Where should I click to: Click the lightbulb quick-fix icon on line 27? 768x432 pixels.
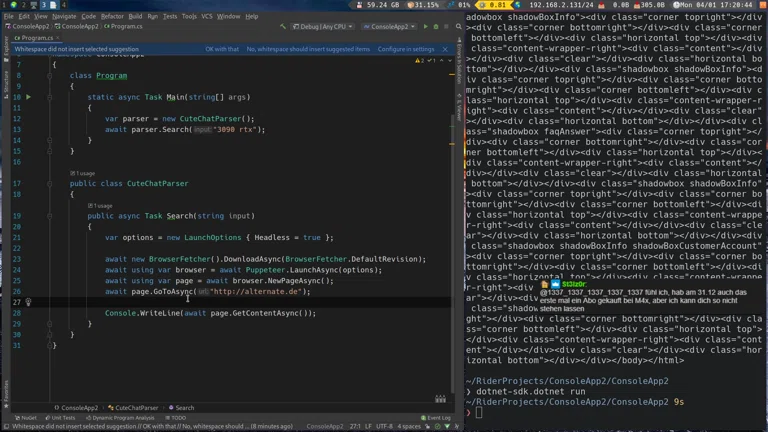tap(28, 302)
